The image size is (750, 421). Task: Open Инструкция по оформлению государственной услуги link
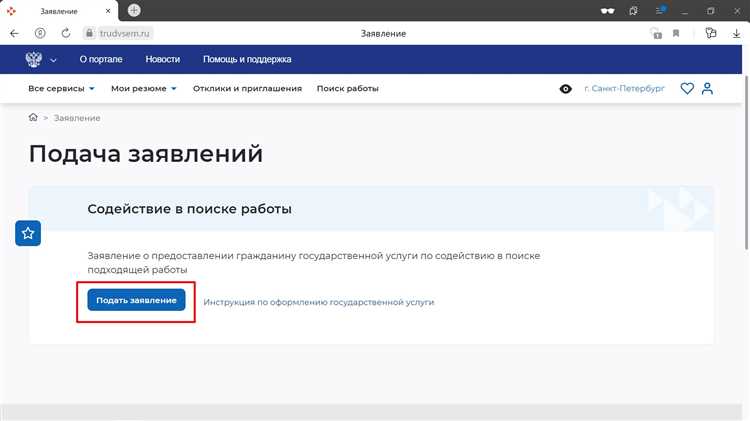click(x=319, y=302)
